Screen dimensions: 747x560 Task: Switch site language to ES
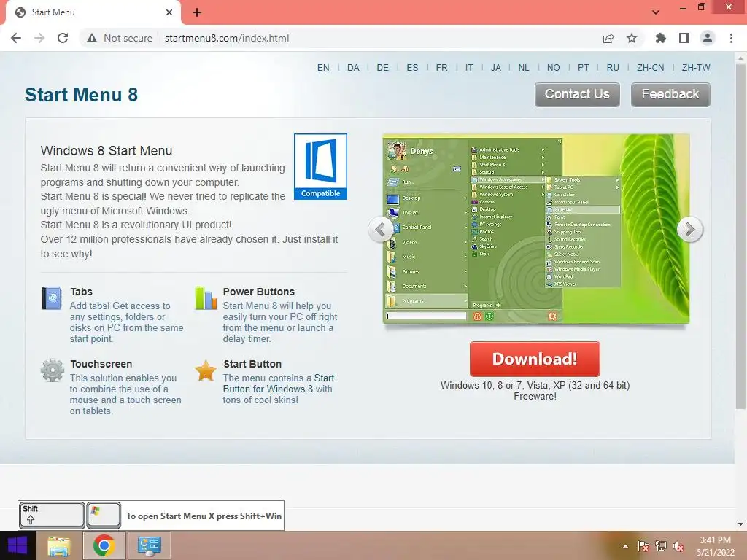click(x=412, y=68)
